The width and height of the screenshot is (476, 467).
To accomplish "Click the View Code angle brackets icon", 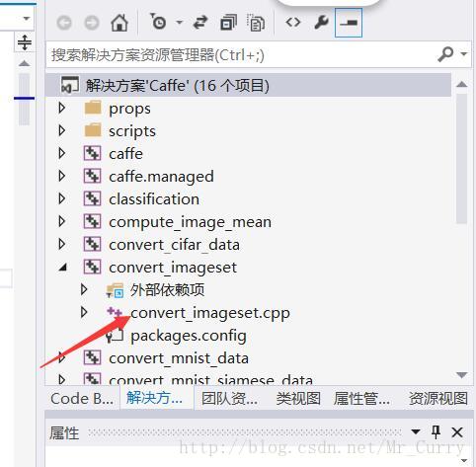I will pos(293,23).
